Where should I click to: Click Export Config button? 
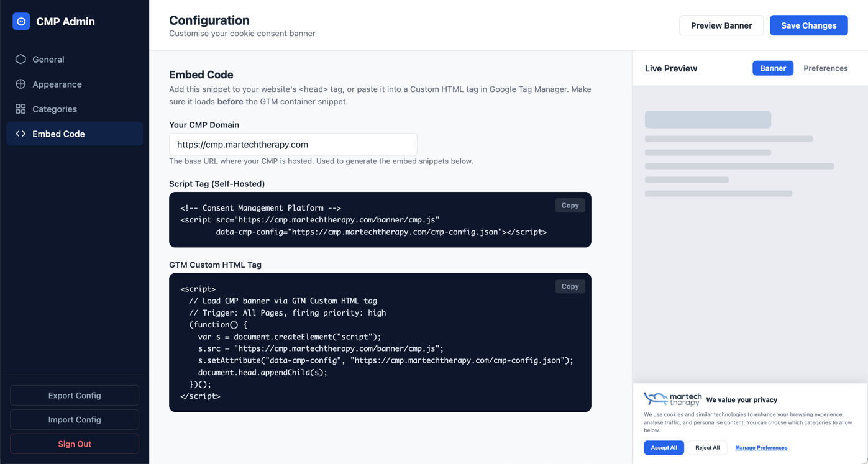point(75,396)
